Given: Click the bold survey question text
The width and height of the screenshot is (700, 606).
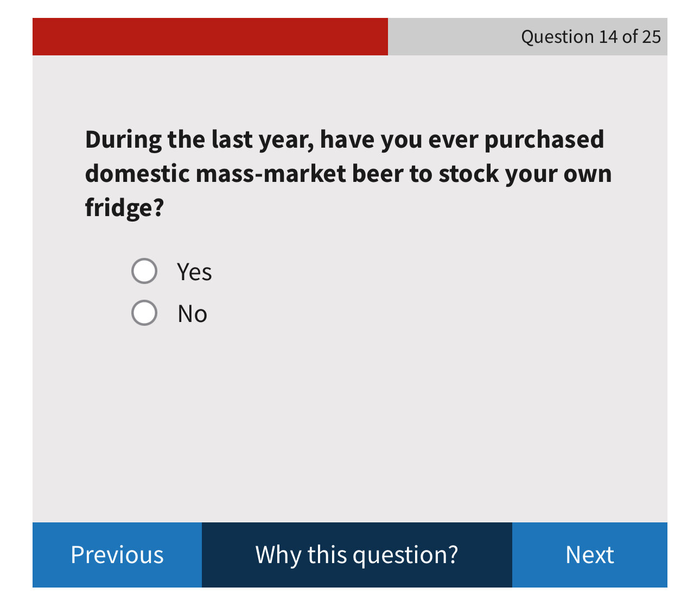Looking at the screenshot, I should pyautogui.click(x=348, y=173).
